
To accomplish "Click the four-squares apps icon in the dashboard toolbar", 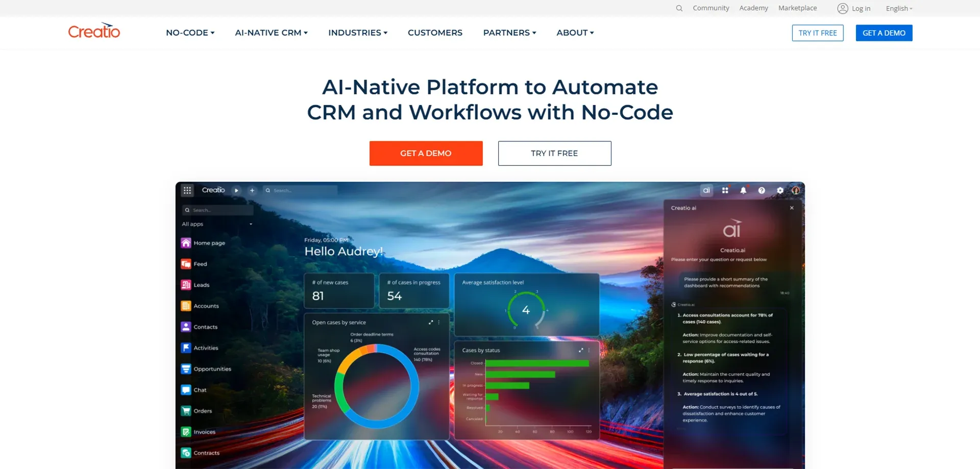I will [725, 190].
